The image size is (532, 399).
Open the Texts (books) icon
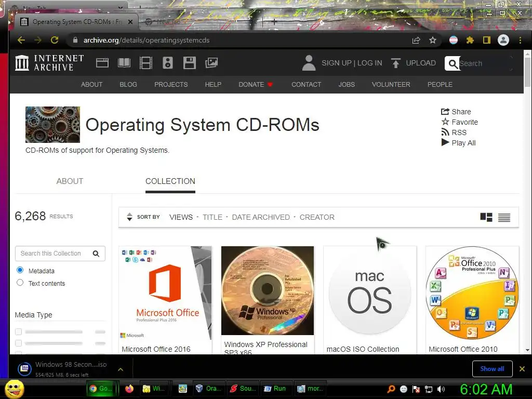[124, 63]
